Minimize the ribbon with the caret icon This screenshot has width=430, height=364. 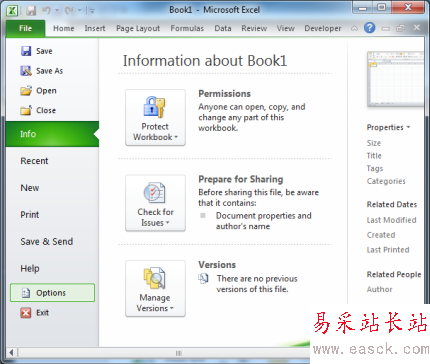(x=354, y=28)
